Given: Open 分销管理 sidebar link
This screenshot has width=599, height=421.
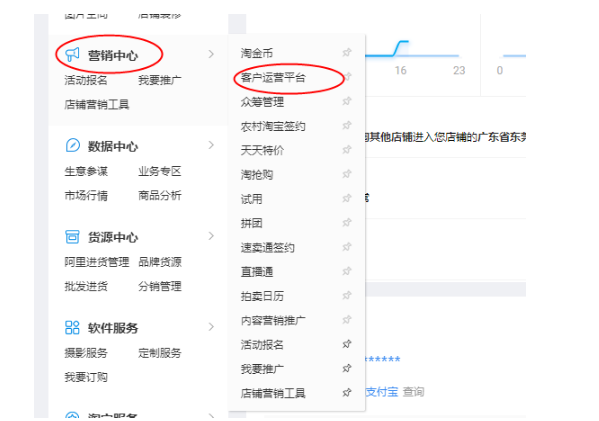Looking at the screenshot, I should 160,286.
